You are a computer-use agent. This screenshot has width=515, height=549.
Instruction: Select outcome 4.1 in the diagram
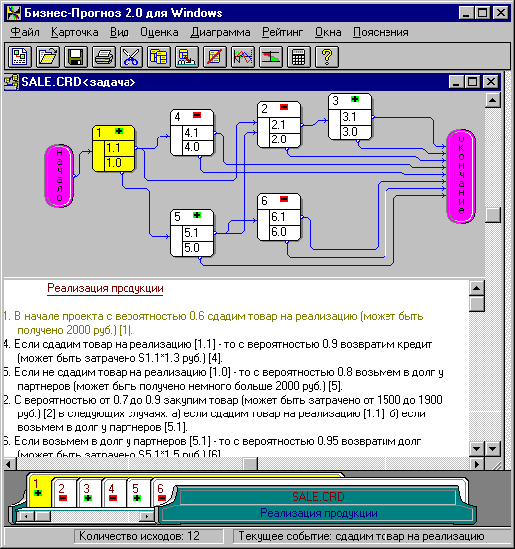click(x=198, y=133)
